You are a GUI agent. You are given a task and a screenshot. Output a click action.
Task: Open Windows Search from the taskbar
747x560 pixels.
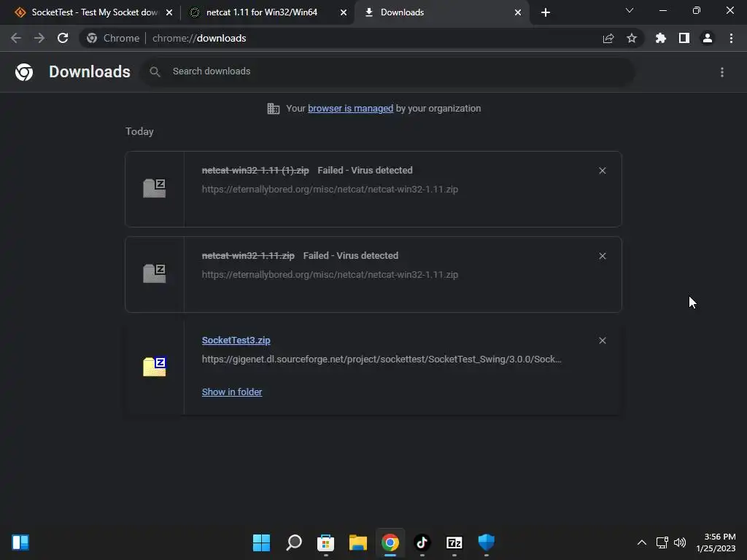coord(293,542)
